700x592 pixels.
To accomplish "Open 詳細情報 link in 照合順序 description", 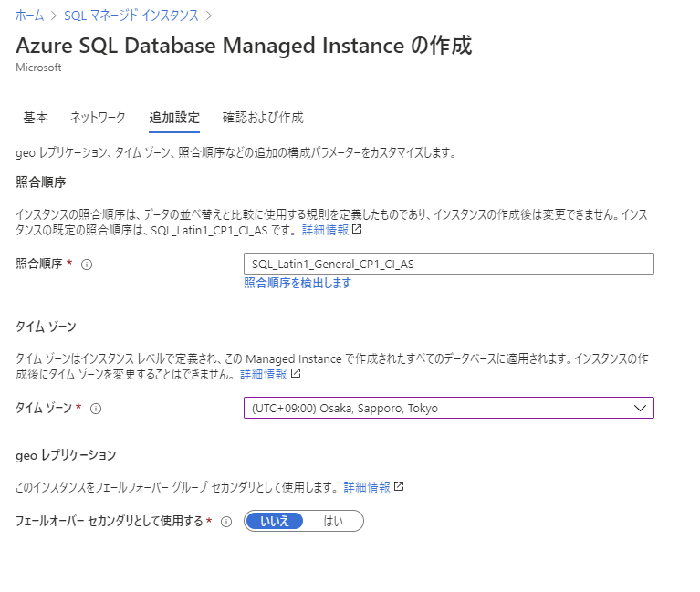I will click(x=325, y=230).
